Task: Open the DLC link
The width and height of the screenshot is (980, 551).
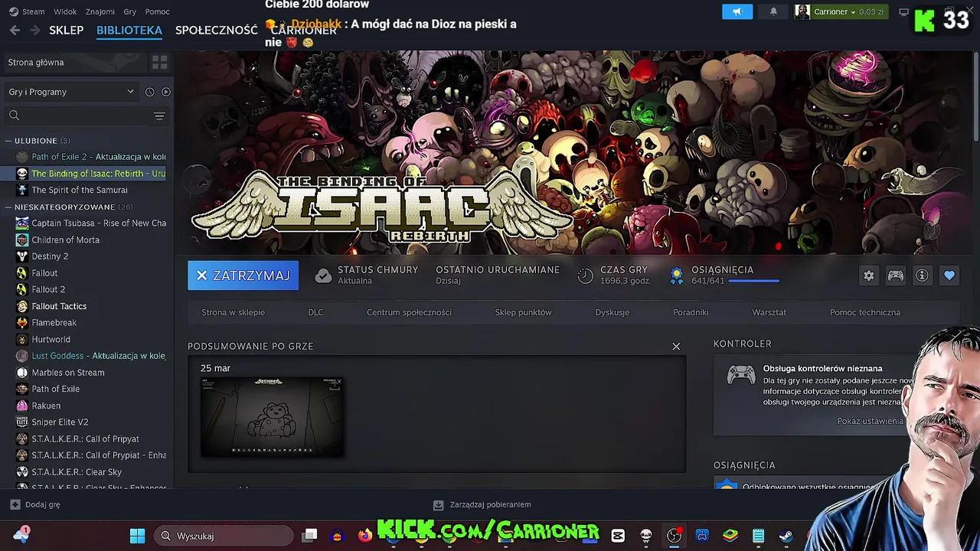Action: [x=315, y=312]
